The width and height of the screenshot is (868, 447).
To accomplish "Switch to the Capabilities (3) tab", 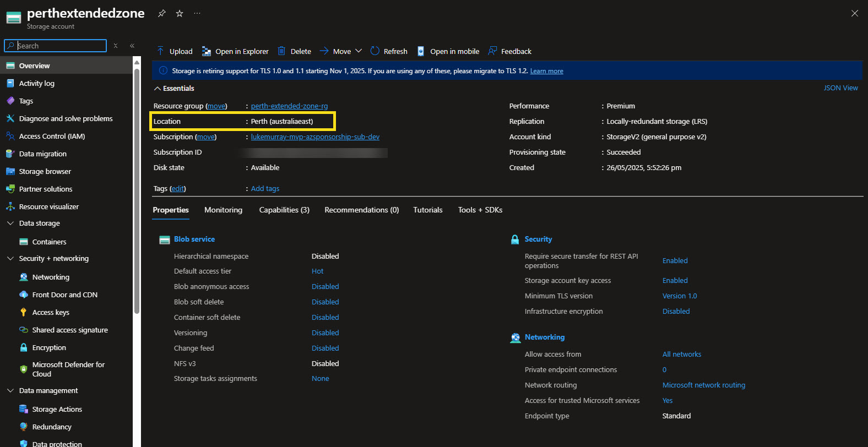I will click(284, 210).
